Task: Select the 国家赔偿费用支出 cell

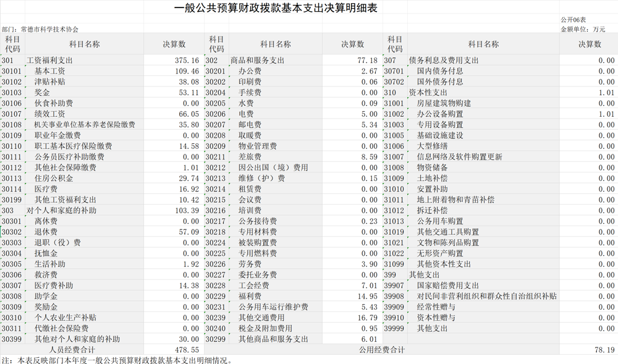Action: pyautogui.click(x=447, y=286)
